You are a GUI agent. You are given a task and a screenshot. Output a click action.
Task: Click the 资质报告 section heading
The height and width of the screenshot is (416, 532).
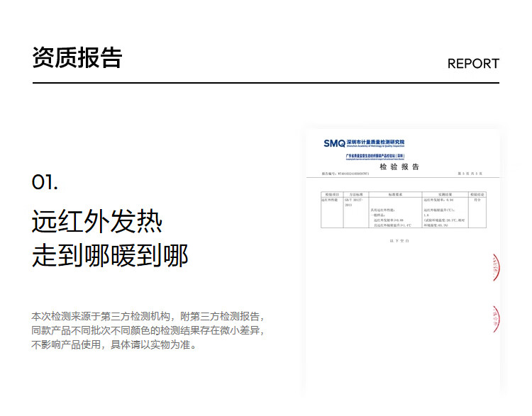pyautogui.click(x=77, y=58)
